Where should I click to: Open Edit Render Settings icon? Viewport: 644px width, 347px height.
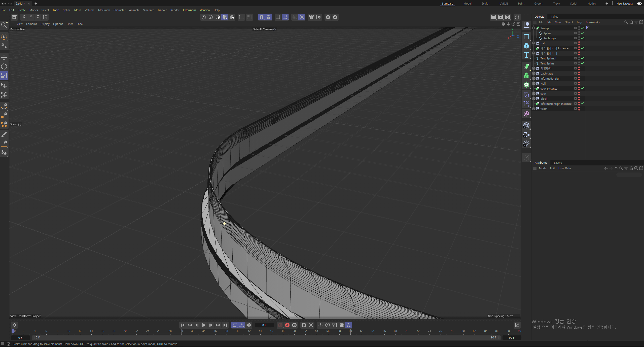[508, 17]
